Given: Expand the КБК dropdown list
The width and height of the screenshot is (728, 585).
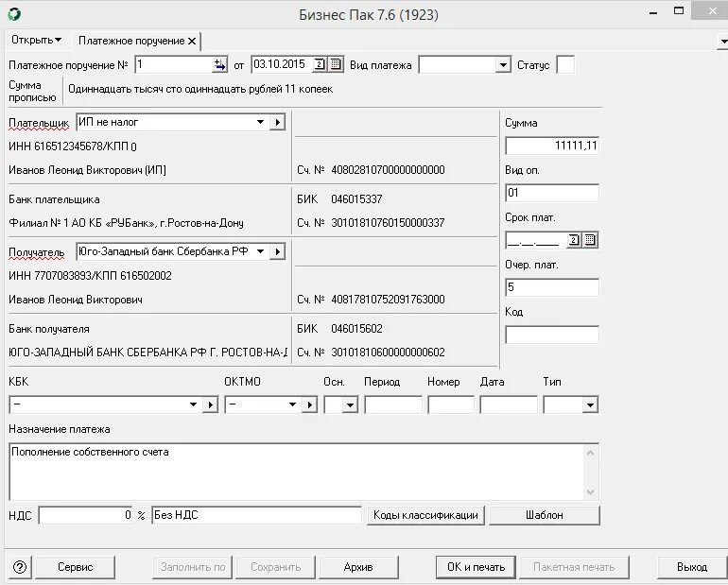Looking at the screenshot, I should click(193, 404).
